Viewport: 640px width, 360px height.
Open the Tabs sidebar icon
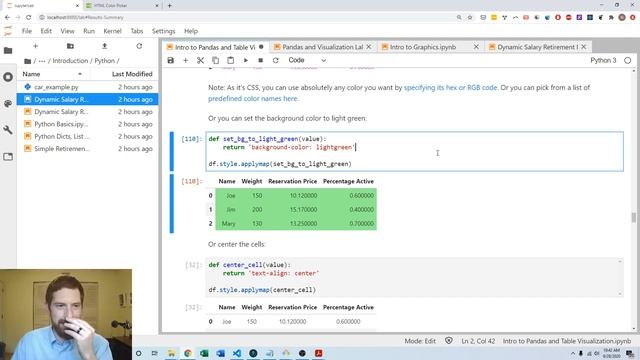click(8, 157)
